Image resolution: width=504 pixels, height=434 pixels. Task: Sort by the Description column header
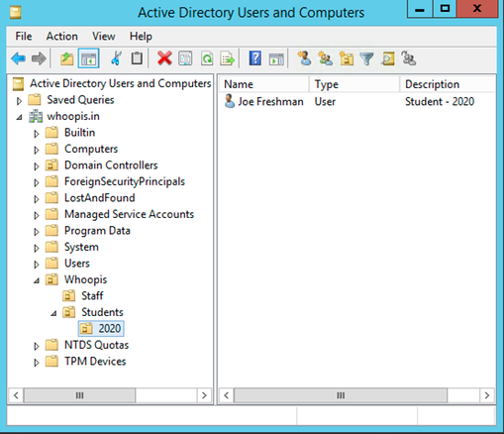[448, 84]
